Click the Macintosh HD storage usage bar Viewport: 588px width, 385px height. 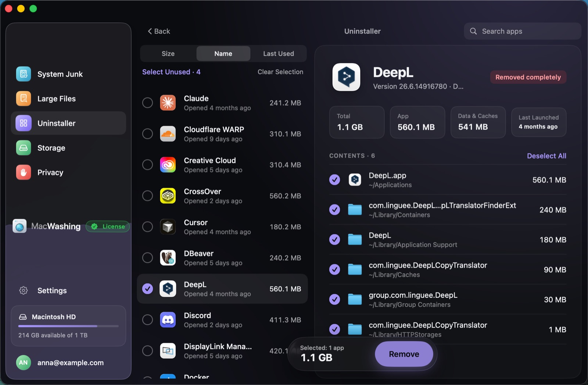tap(68, 326)
